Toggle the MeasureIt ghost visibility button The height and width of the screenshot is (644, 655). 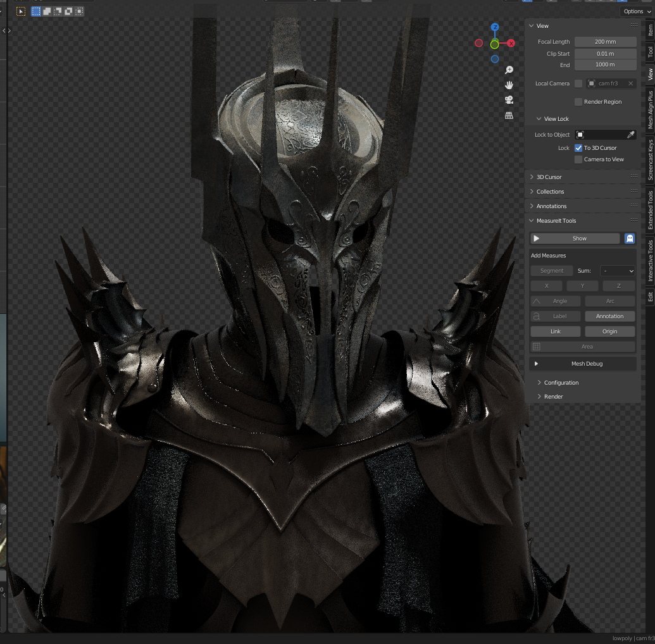coord(630,238)
